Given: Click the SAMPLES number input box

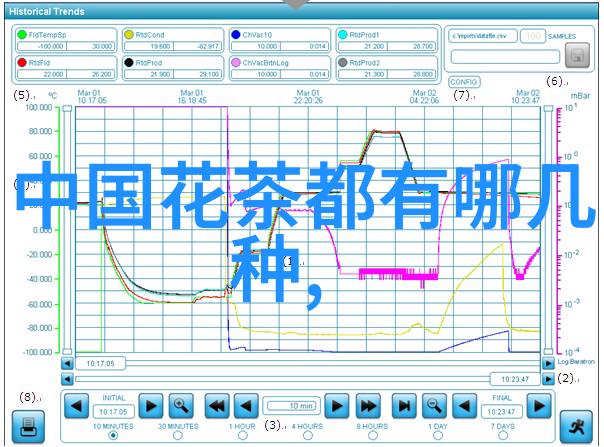Looking at the screenshot, I should pos(533,36).
